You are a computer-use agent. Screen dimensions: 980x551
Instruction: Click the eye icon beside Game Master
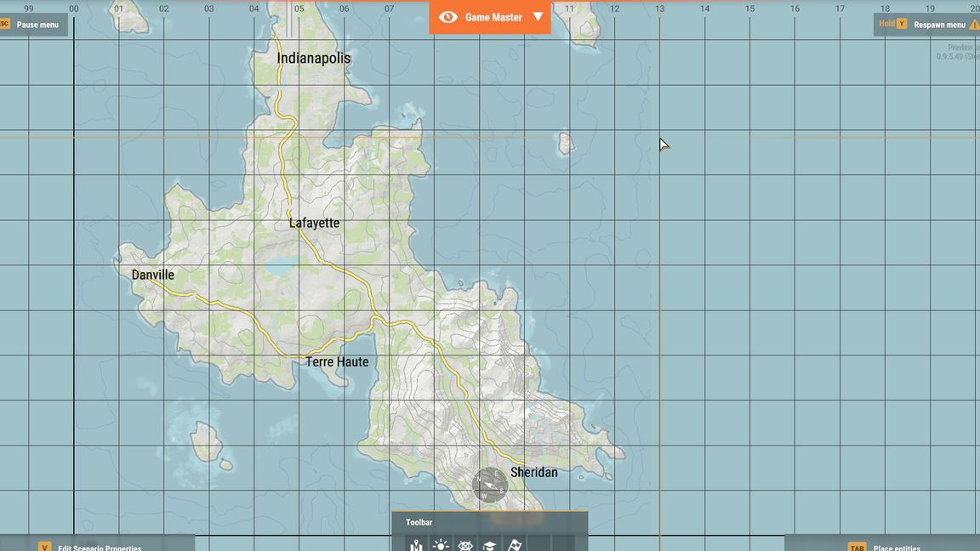[x=448, y=17]
